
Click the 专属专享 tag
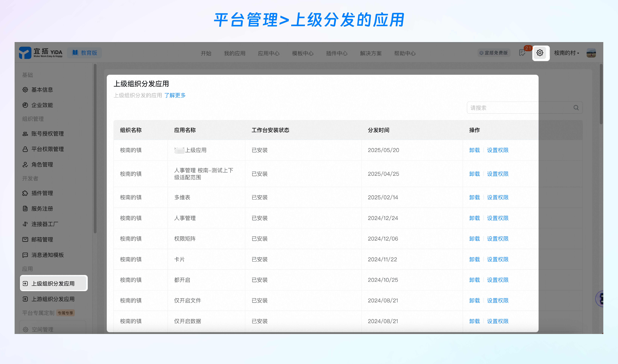pyautogui.click(x=65, y=313)
